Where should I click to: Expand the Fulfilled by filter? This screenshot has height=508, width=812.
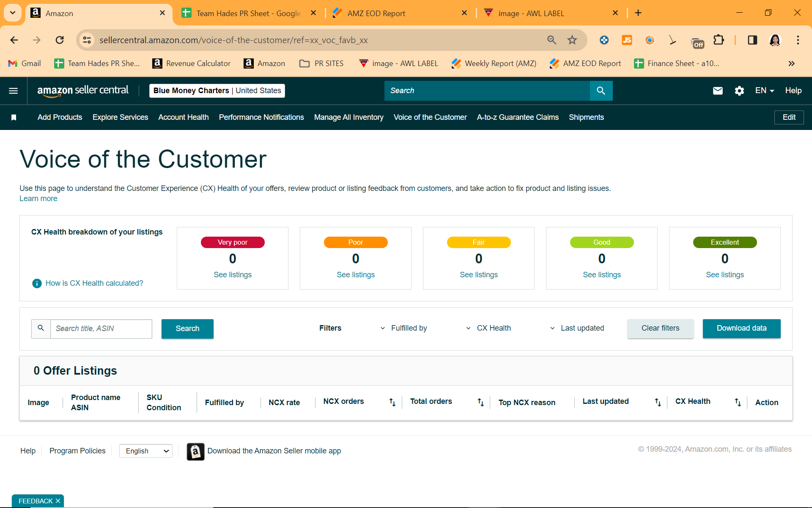404,328
